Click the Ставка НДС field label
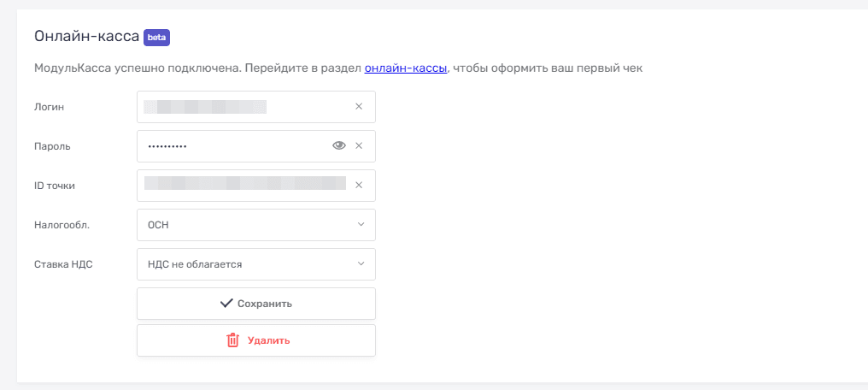Screen dimensions: 868x390 [x=63, y=264]
